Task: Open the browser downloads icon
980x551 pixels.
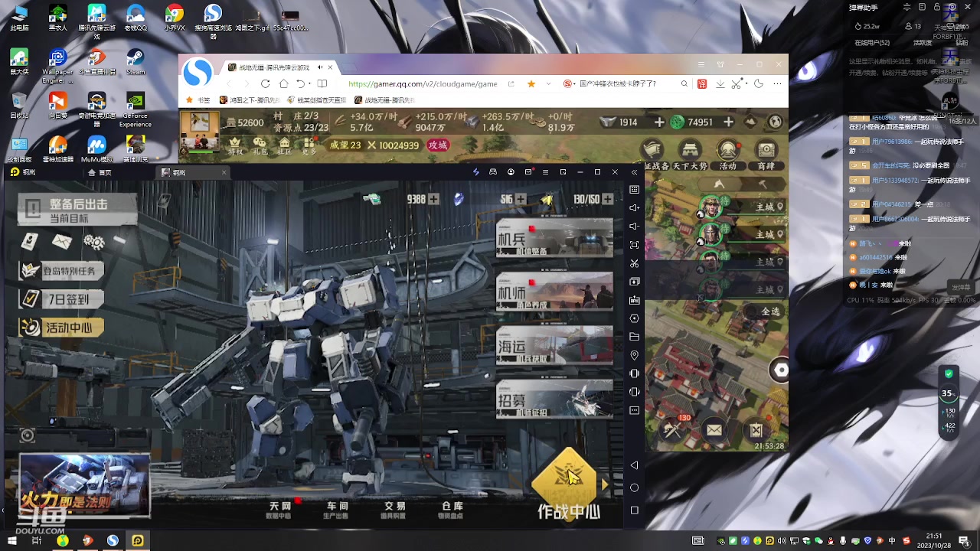Action: (x=720, y=84)
